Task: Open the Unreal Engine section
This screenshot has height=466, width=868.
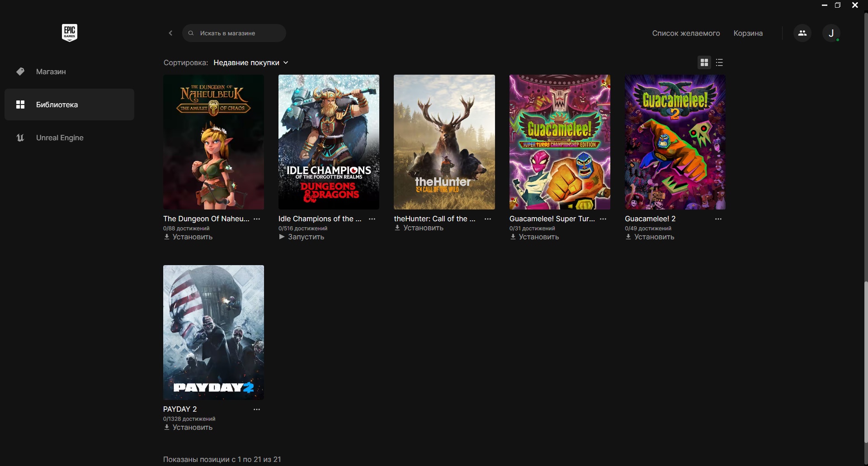Action: point(69,138)
